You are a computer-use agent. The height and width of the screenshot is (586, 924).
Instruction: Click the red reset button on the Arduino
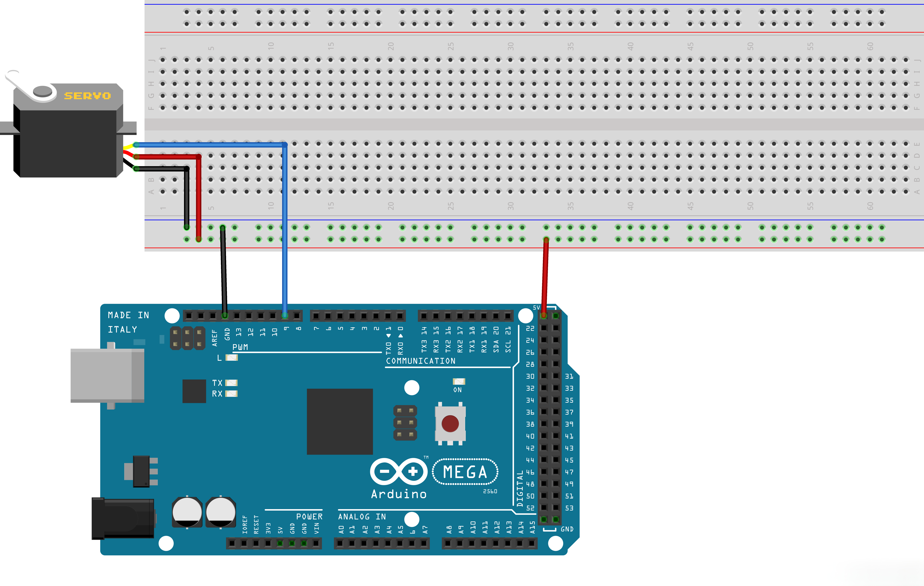tap(450, 424)
